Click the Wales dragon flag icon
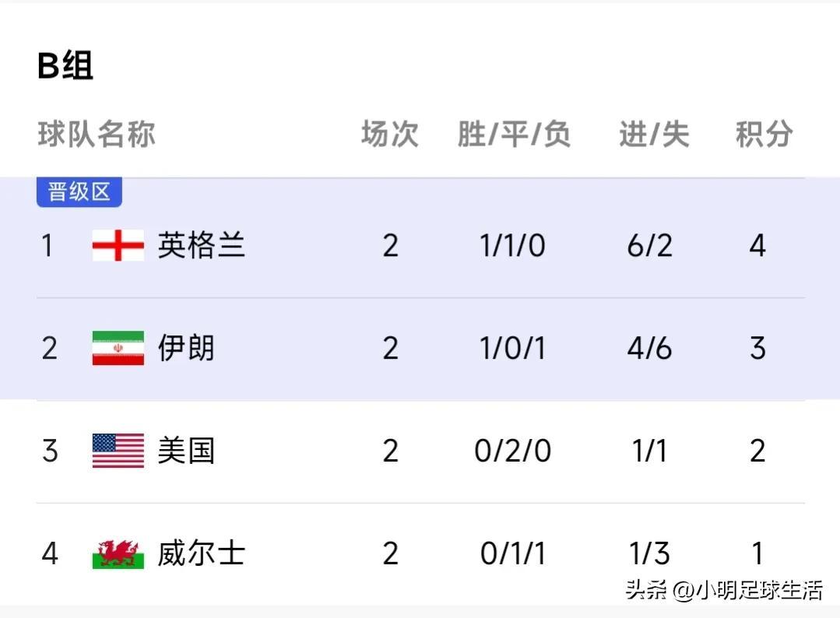Viewport: 840px width, 618px height. point(118,553)
